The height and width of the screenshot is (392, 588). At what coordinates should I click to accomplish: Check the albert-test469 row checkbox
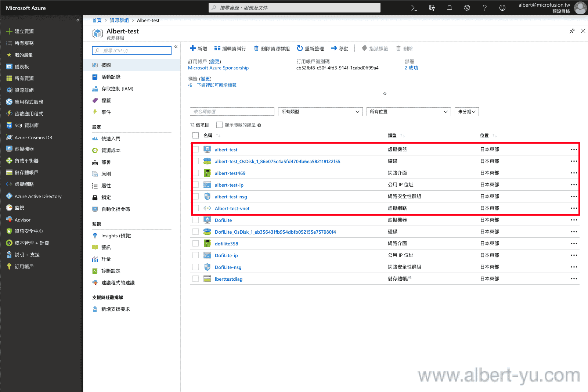[195, 173]
